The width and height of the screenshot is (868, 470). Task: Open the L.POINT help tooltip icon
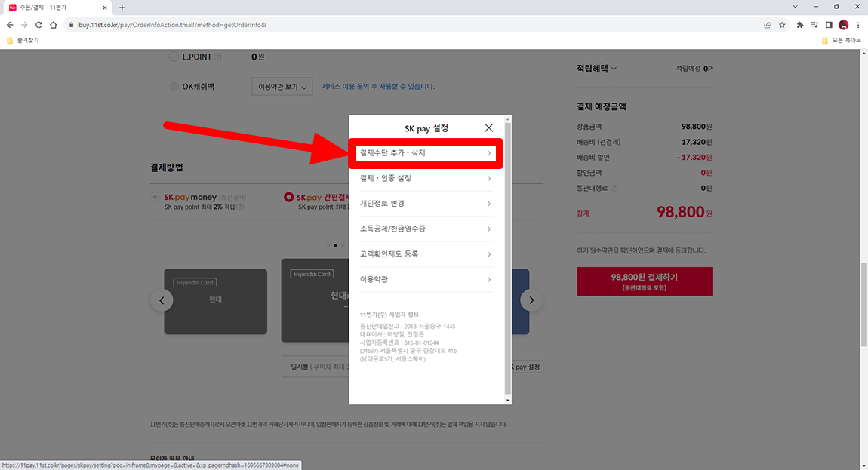[x=218, y=56]
